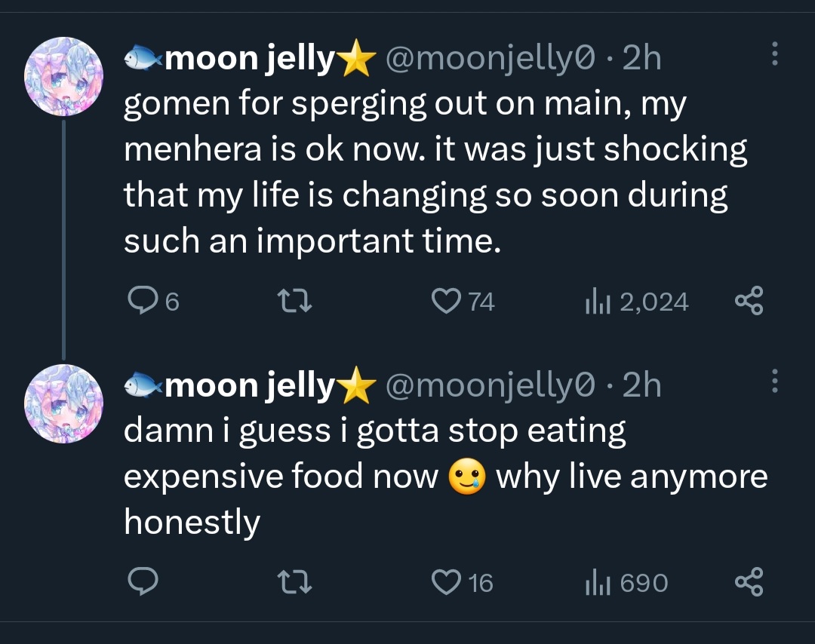Click moon jelly display name in first tweet
The height and width of the screenshot is (644, 815).
click(x=250, y=58)
